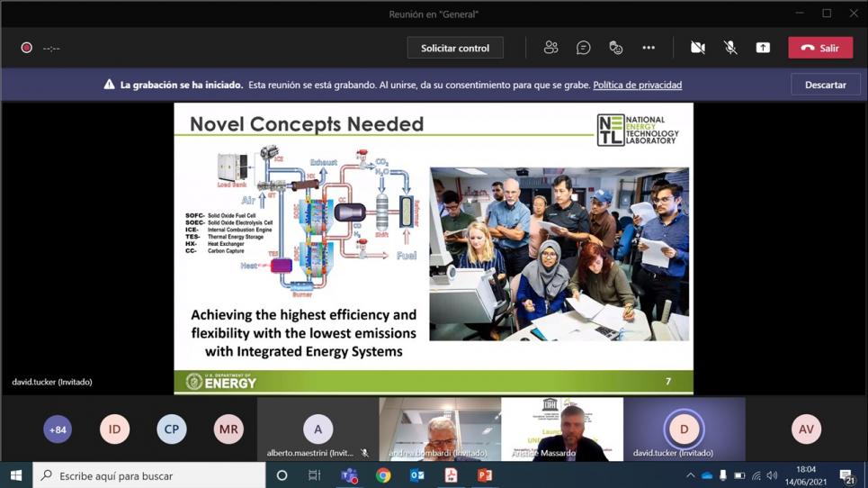Screen dimensions: 868x488
Task: Expand the +84 additional participants list
Action: 58,429
